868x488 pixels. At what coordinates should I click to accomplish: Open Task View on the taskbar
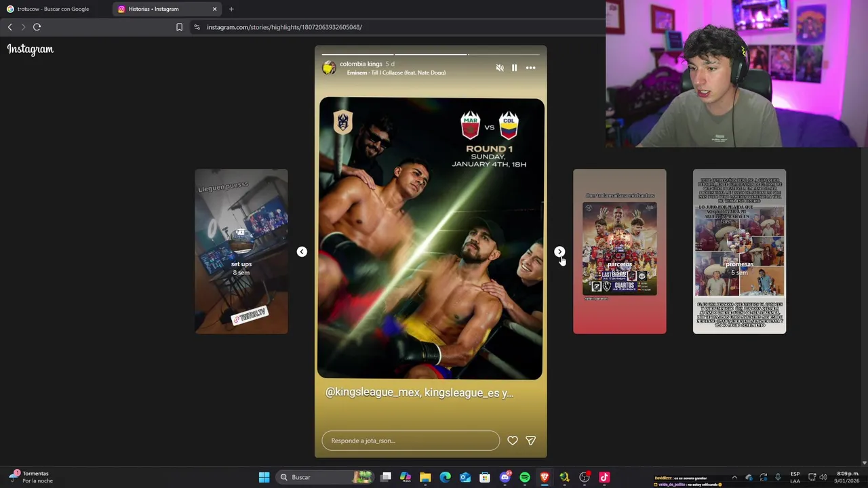[x=386, y=477]
